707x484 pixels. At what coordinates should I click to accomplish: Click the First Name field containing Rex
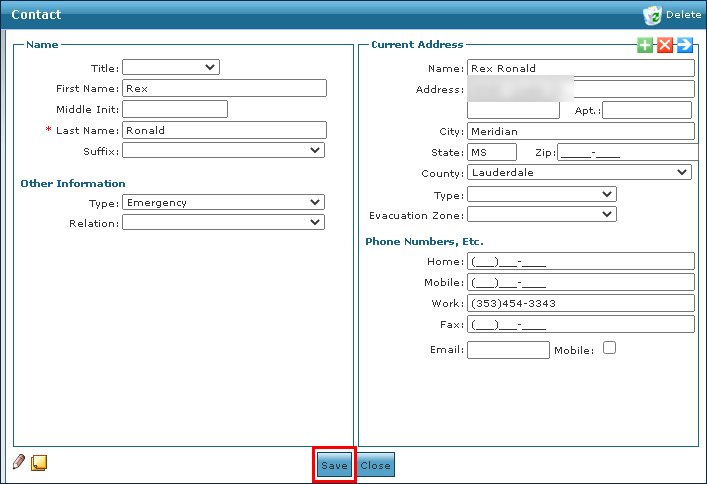point(224,88)
